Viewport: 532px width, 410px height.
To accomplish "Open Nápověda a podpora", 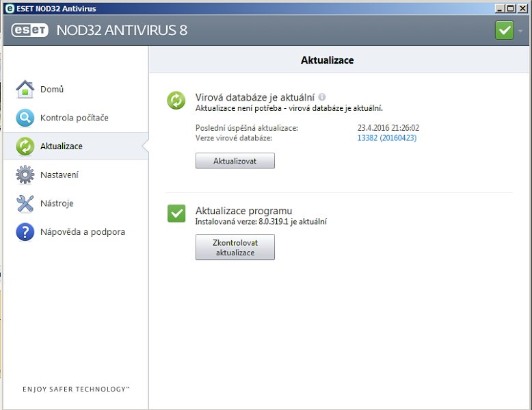I will [76, 232].
